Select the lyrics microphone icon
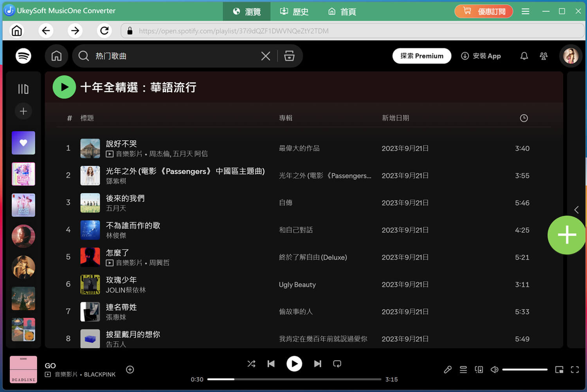The height and width of the screenshot is (392, 587). pyautogui.click(x=448, y=369)
